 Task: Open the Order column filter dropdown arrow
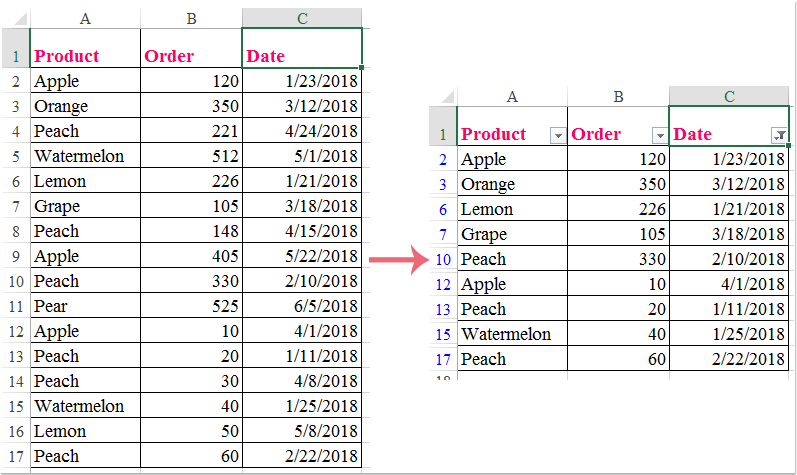659,135
